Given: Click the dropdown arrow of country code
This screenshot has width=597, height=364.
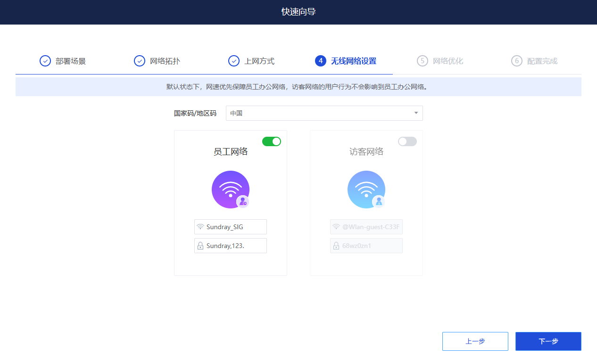Looking at the screenshot, I should point(416,113).
